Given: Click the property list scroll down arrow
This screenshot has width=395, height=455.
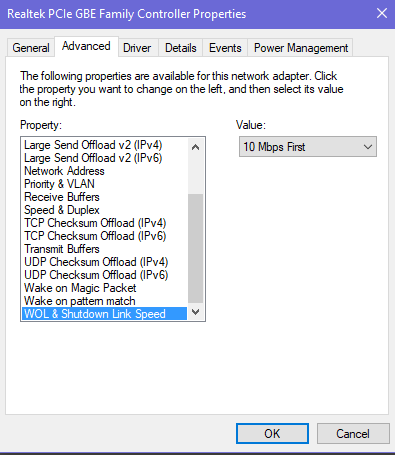Looking at the screenshot, I should click(196, 312).
